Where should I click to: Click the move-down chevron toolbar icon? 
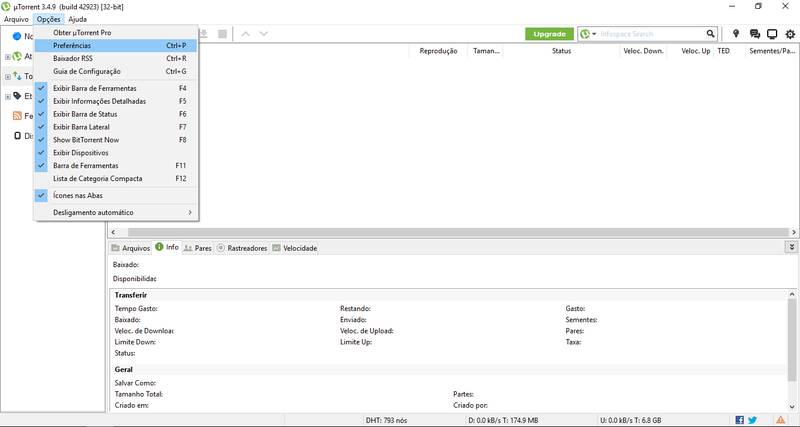point(263,34)
